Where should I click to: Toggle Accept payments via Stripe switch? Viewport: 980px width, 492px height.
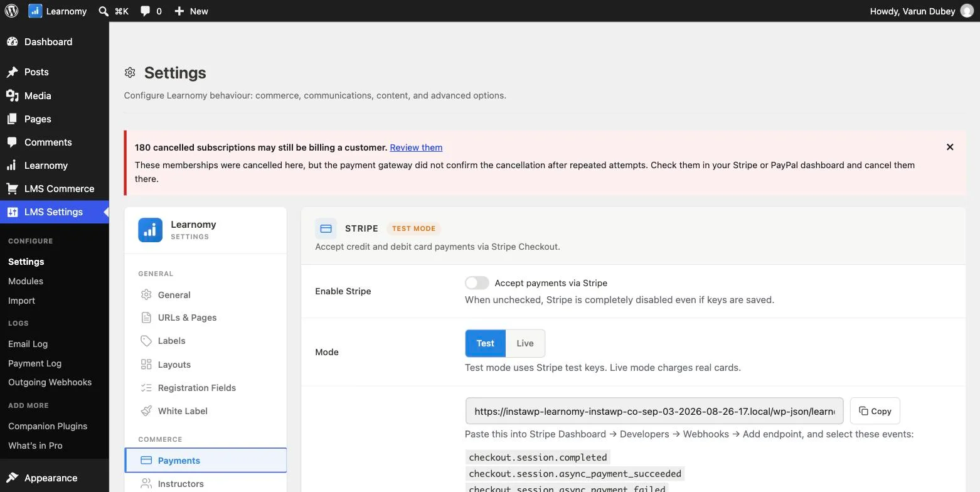tap(477, 283)
